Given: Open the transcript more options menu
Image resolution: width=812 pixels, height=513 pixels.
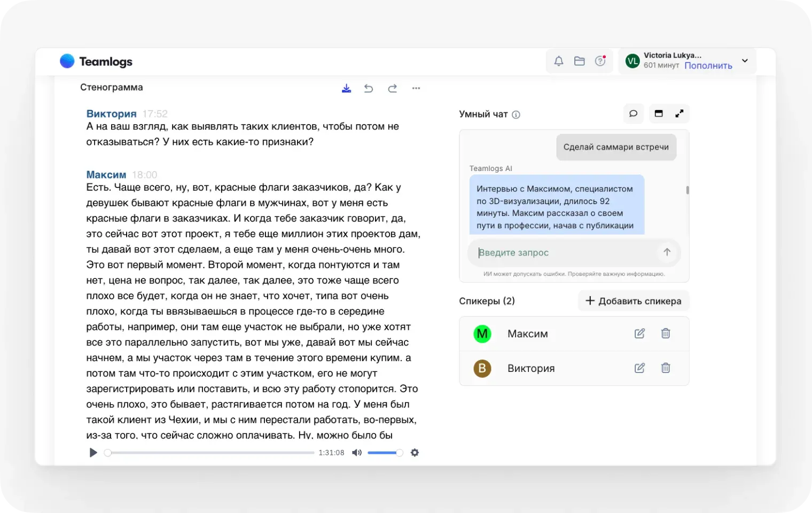Looking at the screenshot, I should (416, 88).
